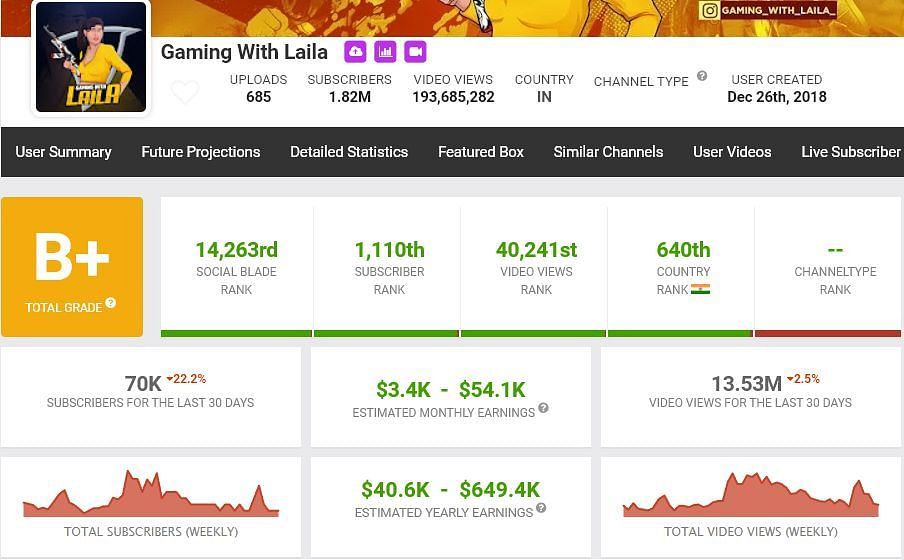Screen dimensions: 904x560
Task: Click the purple bar chart statistics icon
Action: (385, 52)
